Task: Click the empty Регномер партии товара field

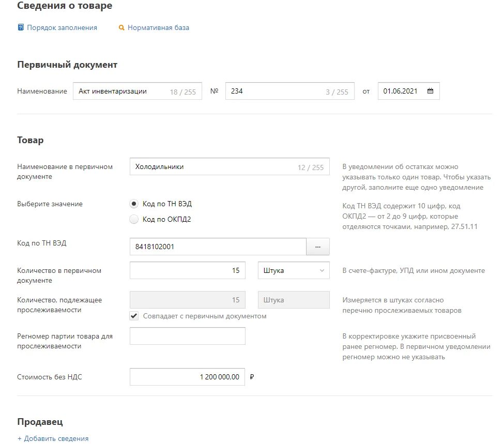Action: tap(188, 336)
